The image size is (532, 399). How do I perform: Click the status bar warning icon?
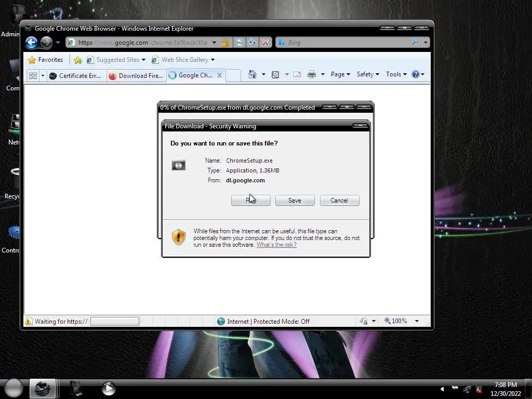(x=29, y=321)
